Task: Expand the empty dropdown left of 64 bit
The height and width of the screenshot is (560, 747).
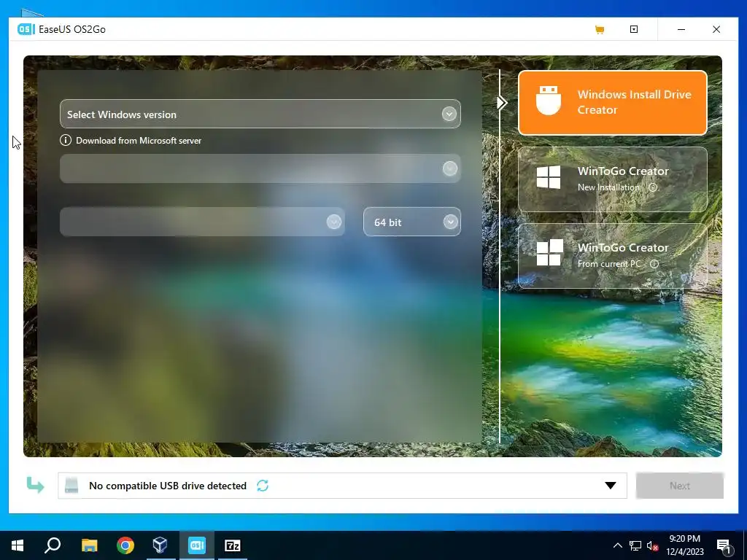Action: click(202, 222)
